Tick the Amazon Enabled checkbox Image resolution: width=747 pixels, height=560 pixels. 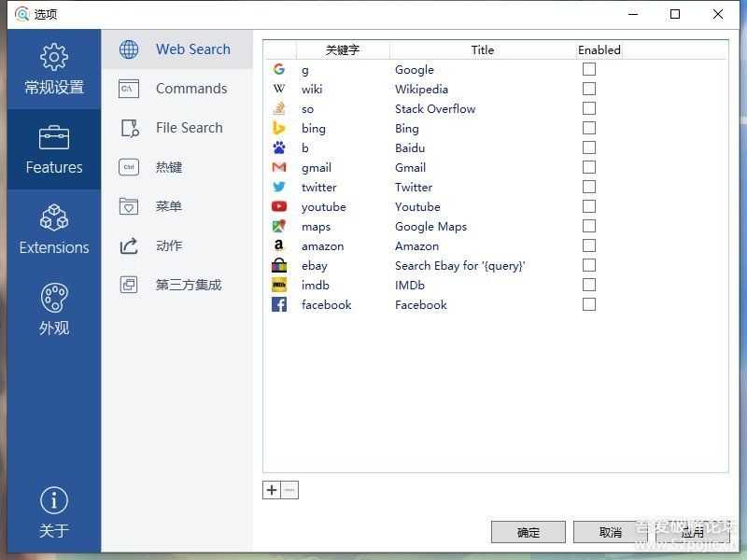click(589, 245)
